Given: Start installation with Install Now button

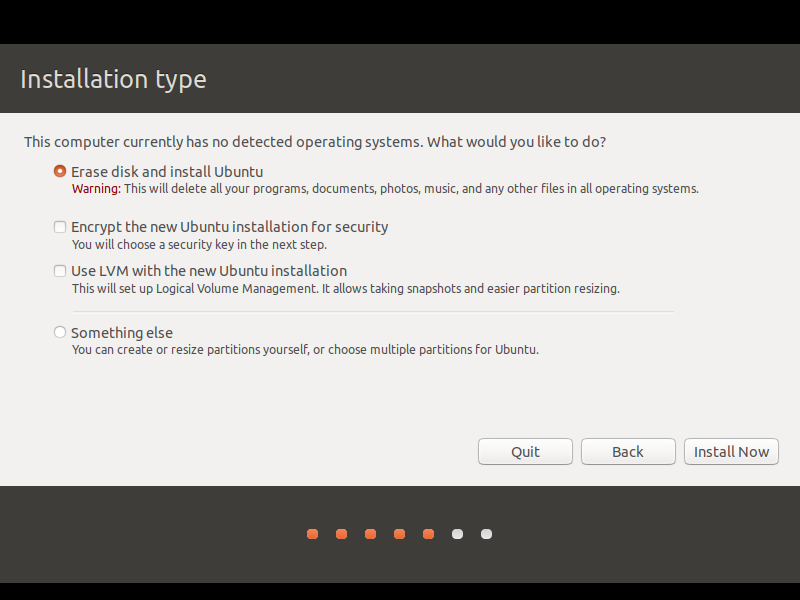Looking at the screenshot, I should click(x=731, y=452).
